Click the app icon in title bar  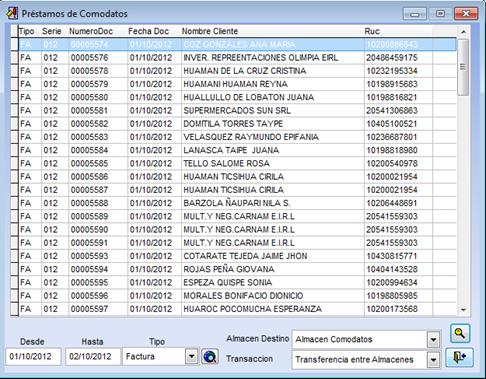[x=12, y=13]
